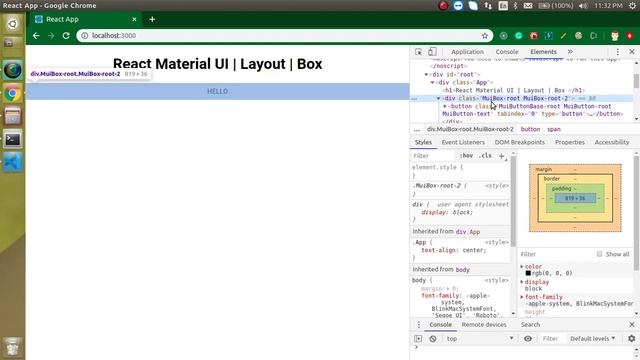The width and height of the screenshot is (640, 360).
Task: Click the Styles filter field
Action: coord(433,156)
